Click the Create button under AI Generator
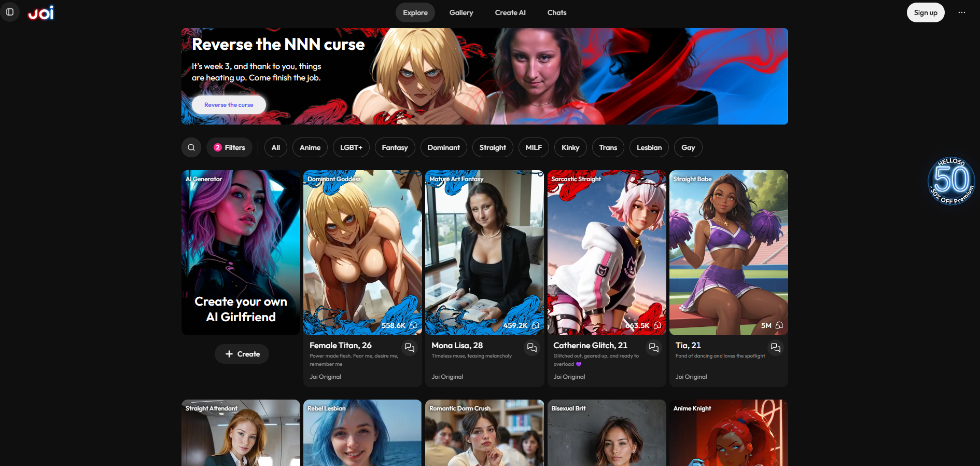This screenshot has height=466, width=980. (x=242, y=354)
